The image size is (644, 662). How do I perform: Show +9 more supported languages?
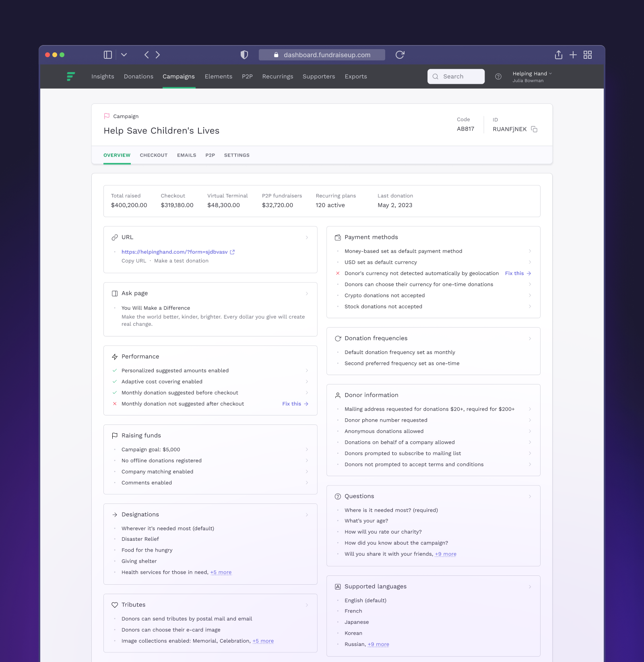pos(378,644)
